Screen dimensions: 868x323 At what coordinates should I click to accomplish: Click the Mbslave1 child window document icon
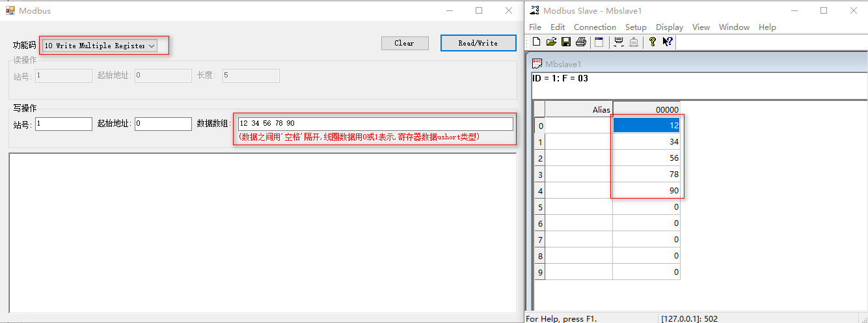click(537, 64)
